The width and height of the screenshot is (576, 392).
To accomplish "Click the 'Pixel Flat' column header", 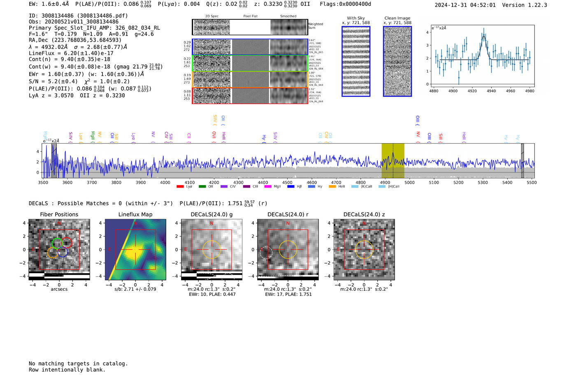I will [x=250, y=16].
